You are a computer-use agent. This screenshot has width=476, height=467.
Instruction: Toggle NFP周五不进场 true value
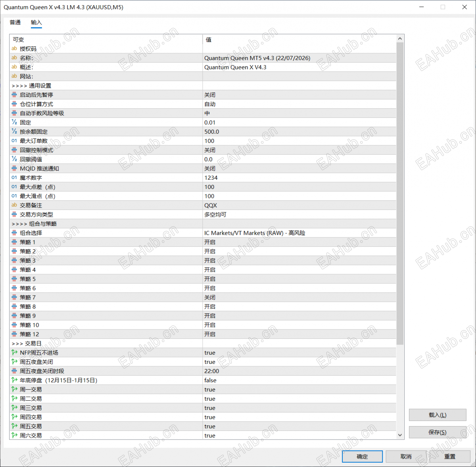(299, 352)
